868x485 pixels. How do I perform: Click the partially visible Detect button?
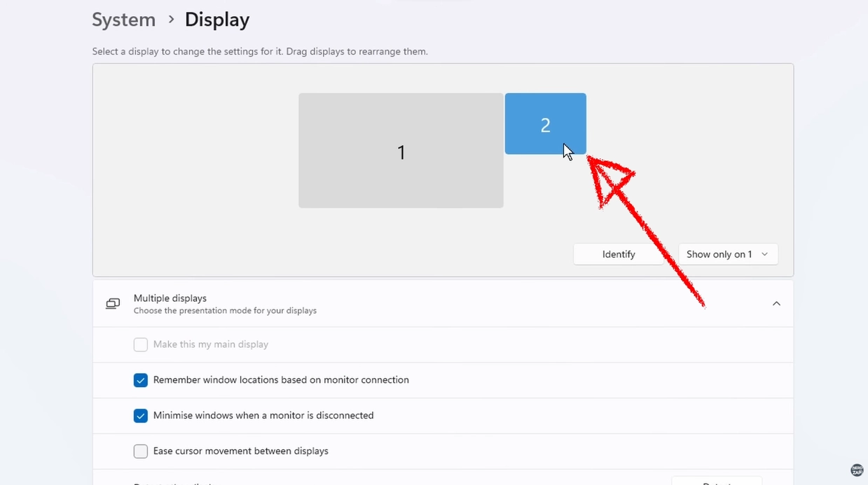pyautogui.click(x=716, y=482)
